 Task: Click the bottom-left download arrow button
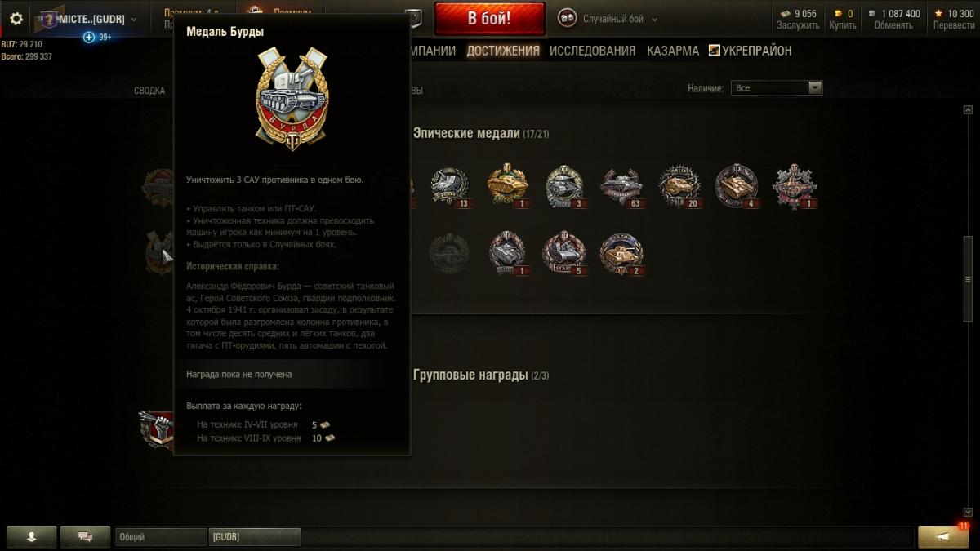[32, 536]
